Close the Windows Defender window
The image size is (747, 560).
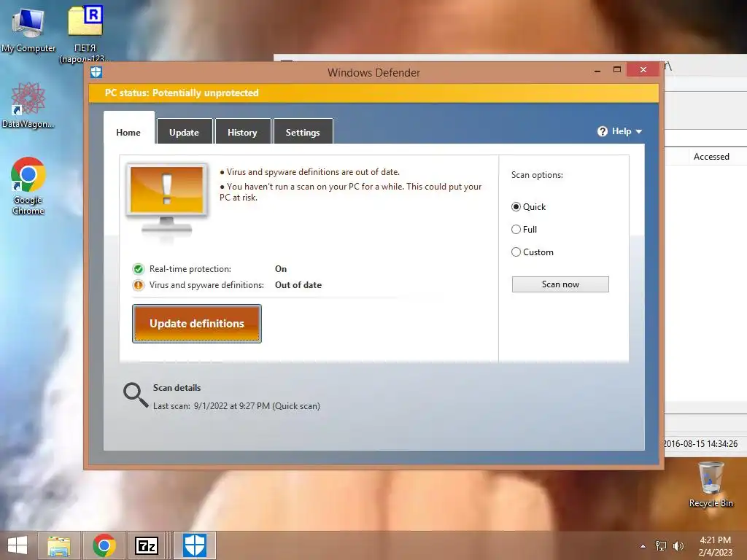(643, 70)
